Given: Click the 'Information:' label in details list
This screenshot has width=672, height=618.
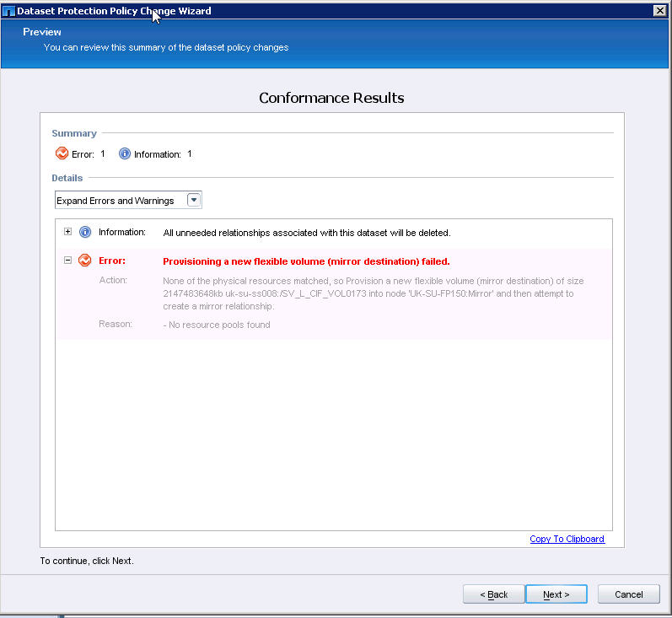Looking at the screenshot, I should (122, 232).
